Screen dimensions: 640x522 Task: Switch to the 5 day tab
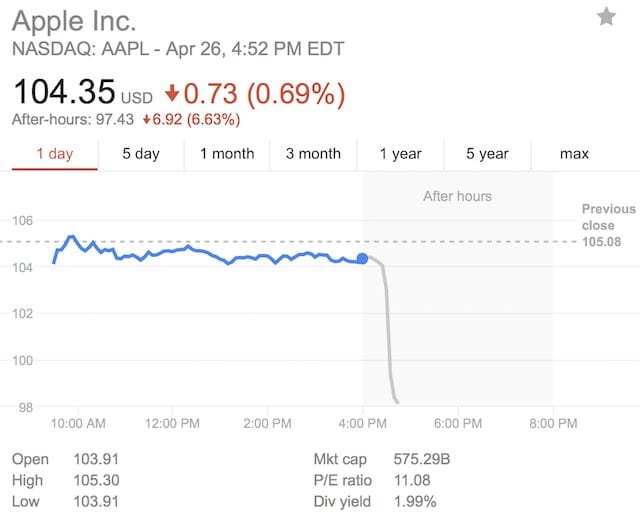[x=141, y=154]
